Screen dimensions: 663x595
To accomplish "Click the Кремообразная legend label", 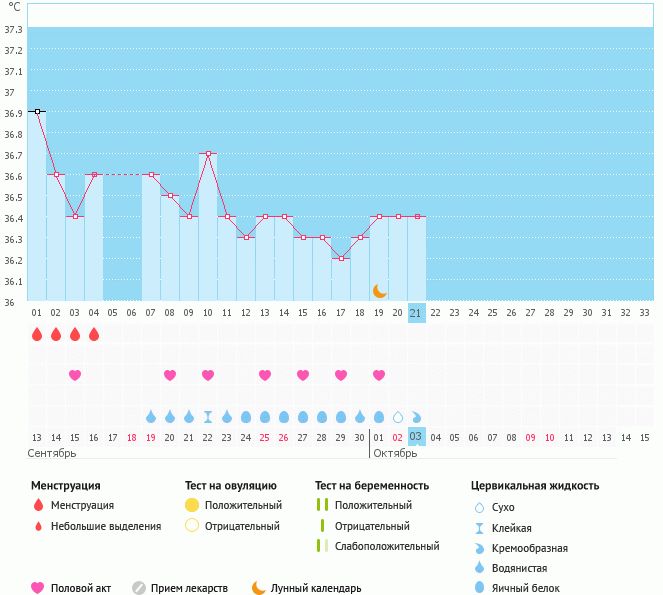I will pyautogui.click(x=529, y=548).
